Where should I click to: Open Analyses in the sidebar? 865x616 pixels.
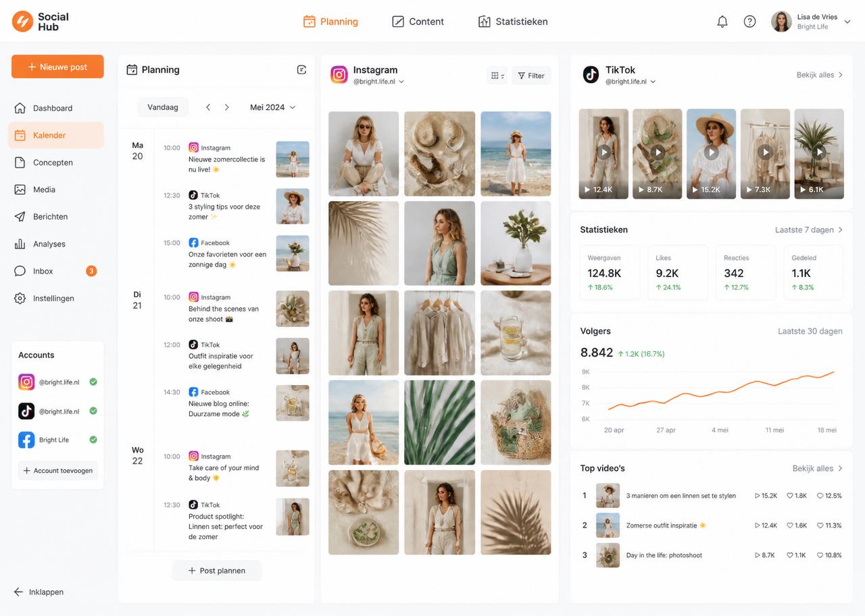[56, 244]
